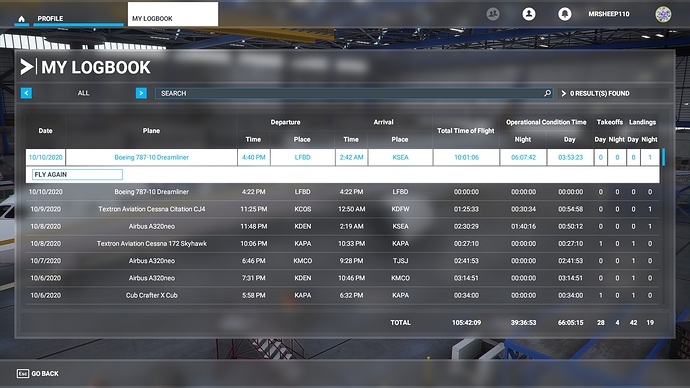690x388 pixels.
Task: Click the 10/7/2020 date cell
Action: click(x=46, y=260)
